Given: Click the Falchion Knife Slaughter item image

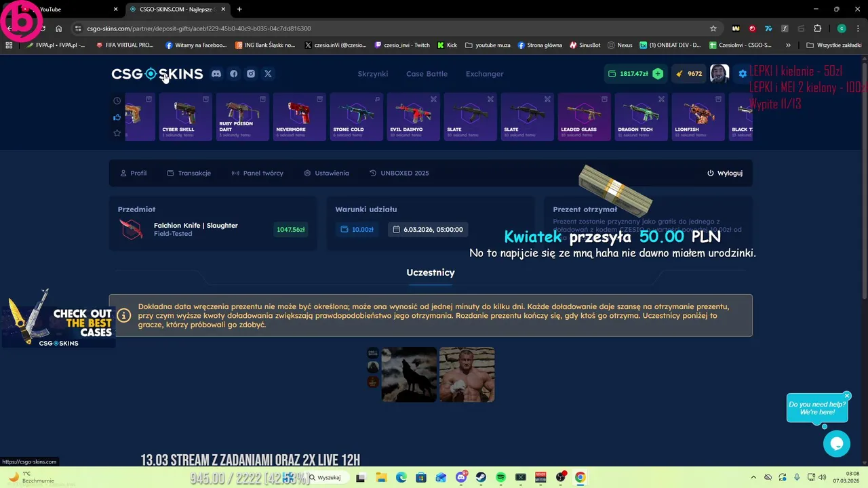Looking at the screenshot, I should [x=131, y=229].
